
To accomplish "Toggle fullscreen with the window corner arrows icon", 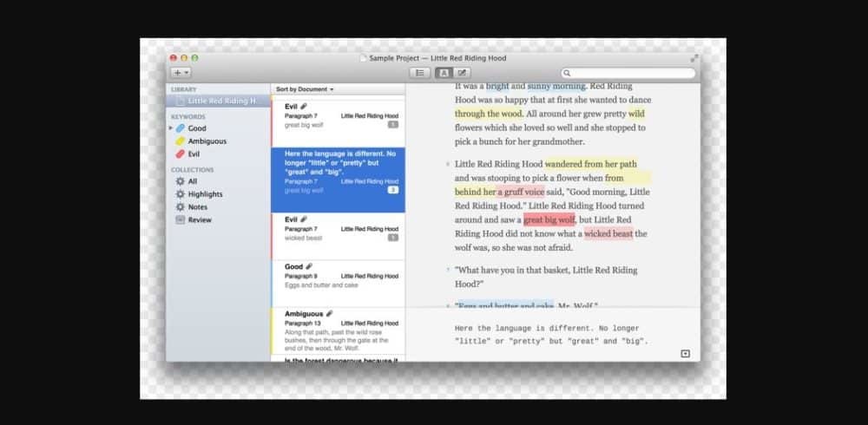I will point(694,58).
